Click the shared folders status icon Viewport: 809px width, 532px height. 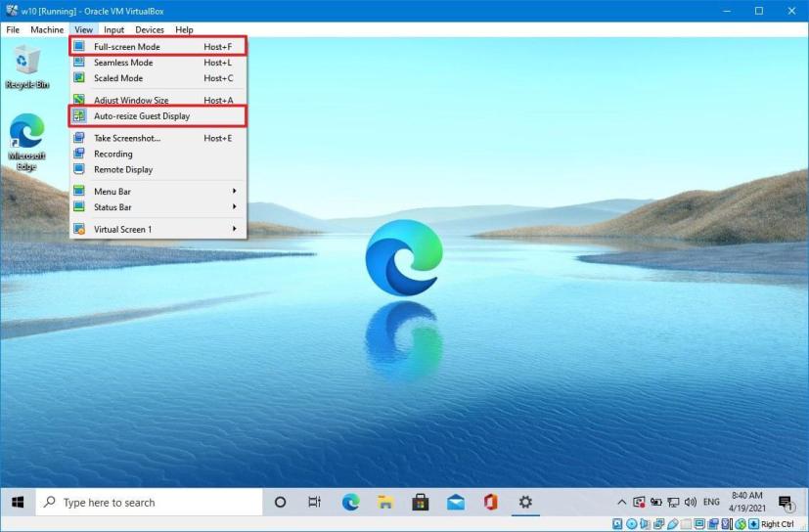pos(686,524)
